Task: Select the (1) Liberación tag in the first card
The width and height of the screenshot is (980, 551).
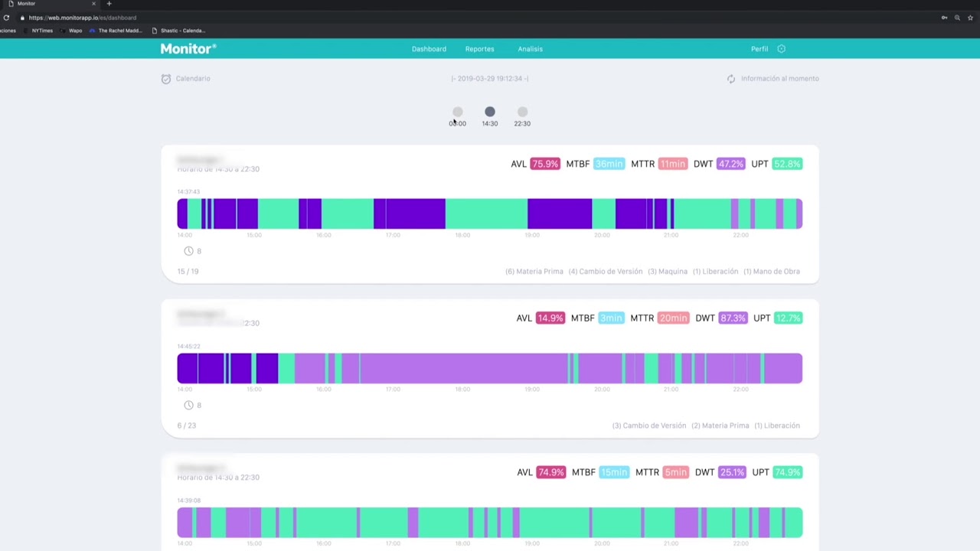Action: pyautogui.click(x=716, y=271)
